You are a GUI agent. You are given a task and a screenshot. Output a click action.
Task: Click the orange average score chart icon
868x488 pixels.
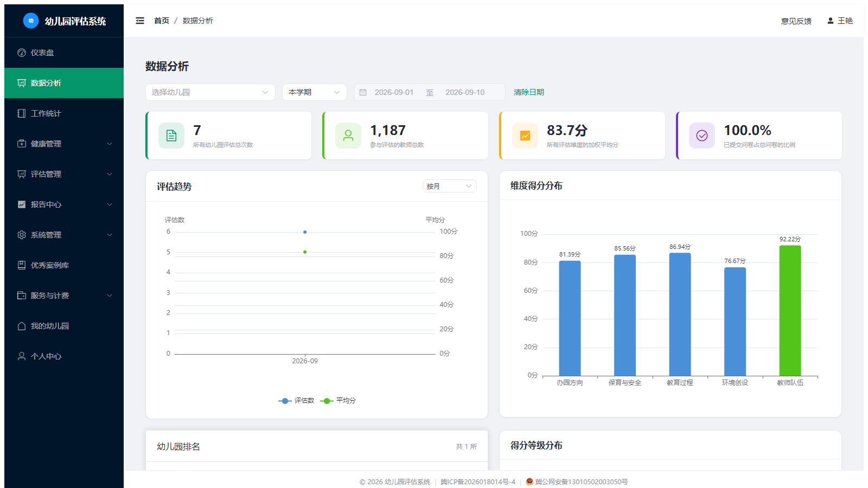[x=525, y=136]
